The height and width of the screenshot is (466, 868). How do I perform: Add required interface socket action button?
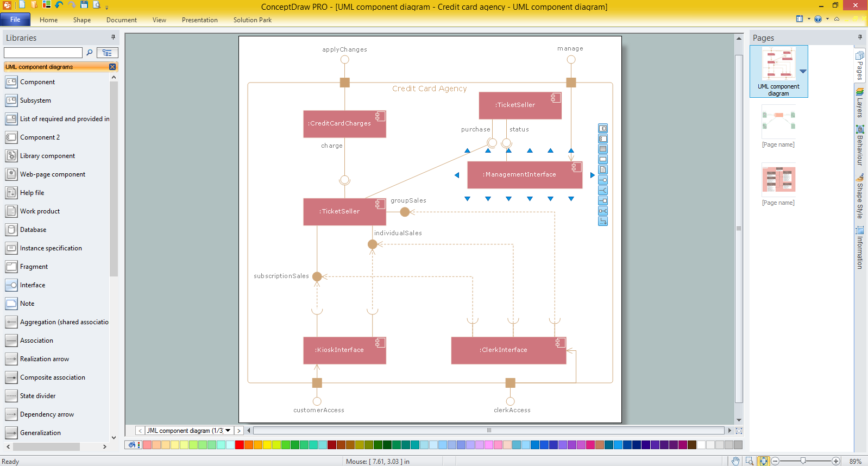pyautogui.click(x=603, y=190)
